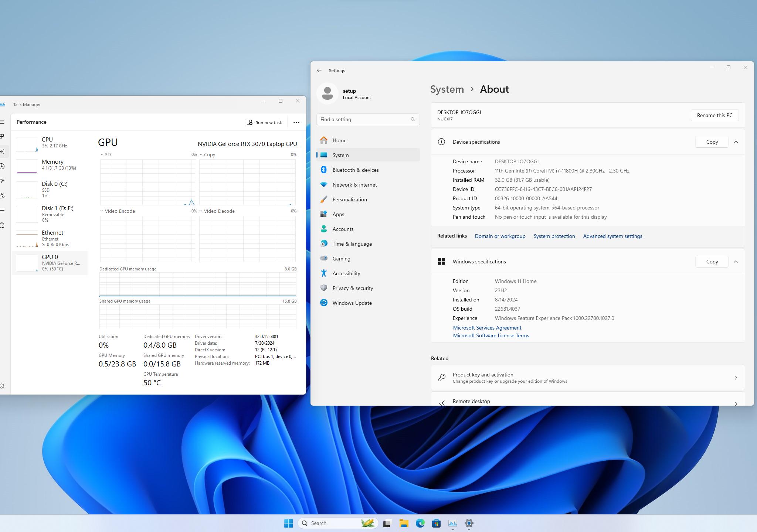The width and height of the screenshot is (757, 532).
Task: Collapse the Device specifications section
Action: [736, 142]
